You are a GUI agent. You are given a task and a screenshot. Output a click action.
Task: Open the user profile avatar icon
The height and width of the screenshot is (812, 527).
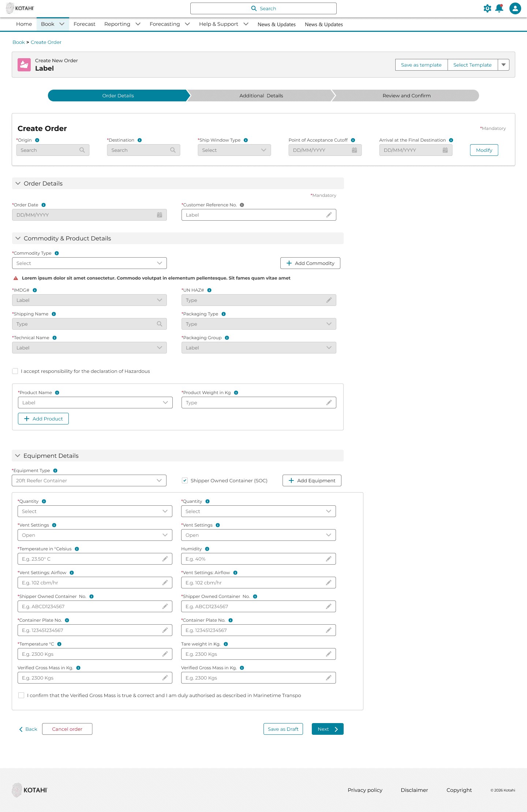(515, 8)
